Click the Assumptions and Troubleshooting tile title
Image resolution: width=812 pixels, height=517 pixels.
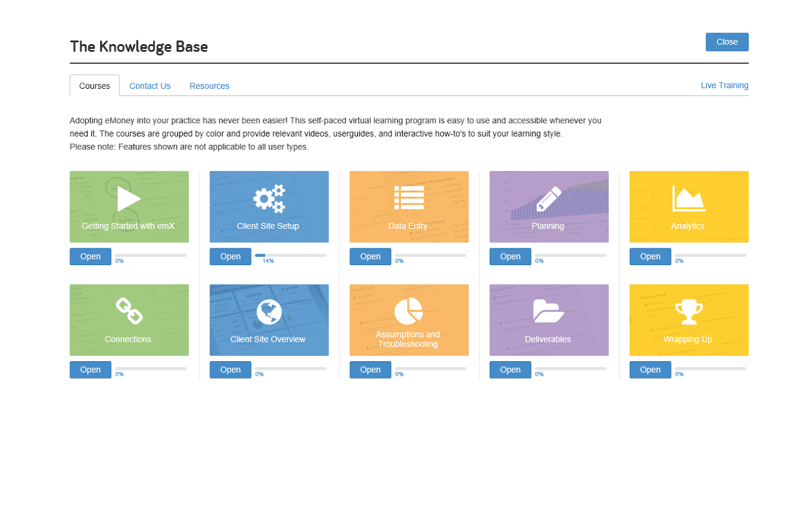408,339
